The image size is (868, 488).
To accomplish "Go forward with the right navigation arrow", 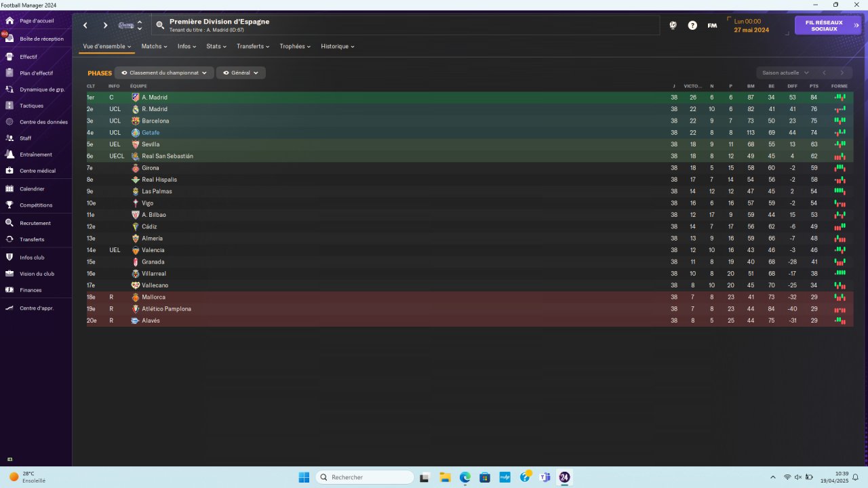I will 105,26.
